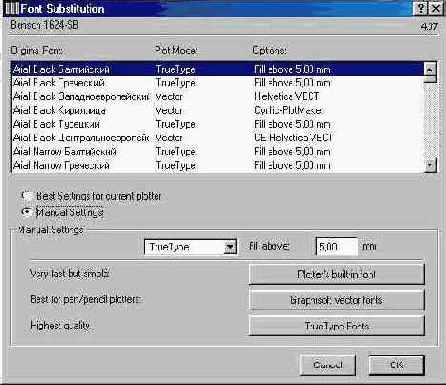Image resolution: width=446 pixels, height=385 pixels.
Task: Select the Arial Black Греческий font row
Action: click(x=217, y=83)
